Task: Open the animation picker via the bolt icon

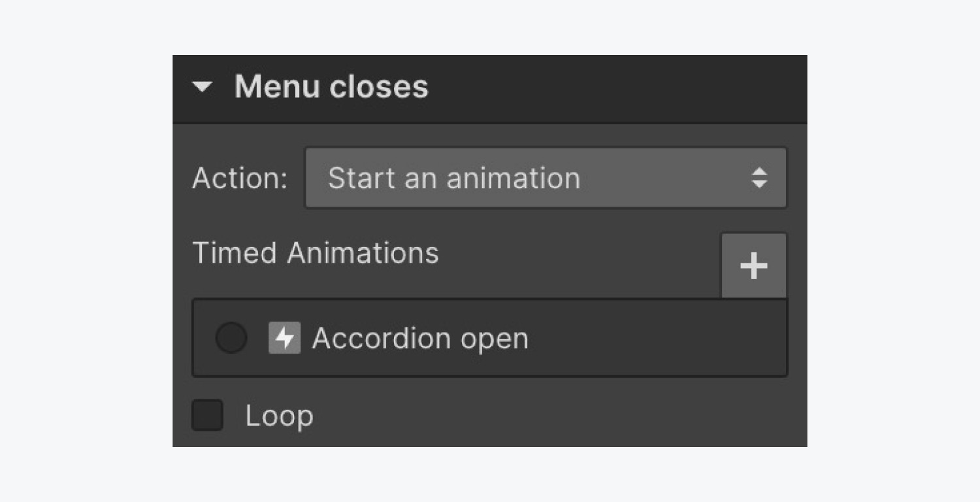Action: click(x=284, y=338)
